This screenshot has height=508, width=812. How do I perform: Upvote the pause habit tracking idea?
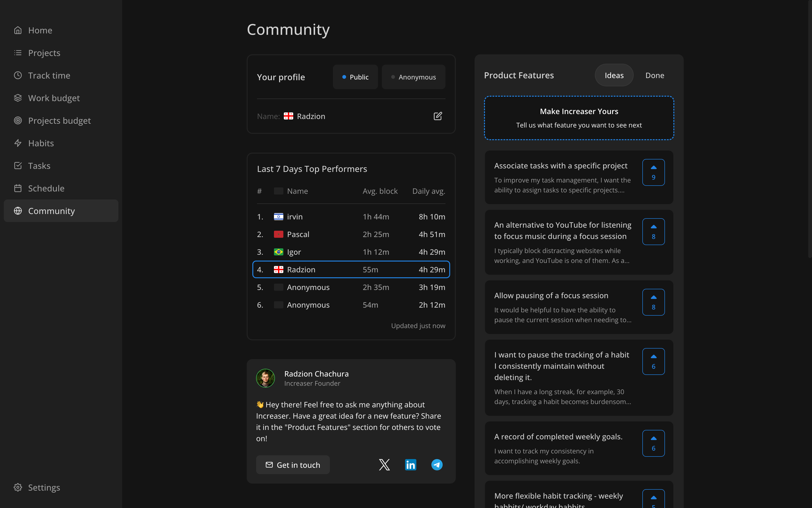653,361
